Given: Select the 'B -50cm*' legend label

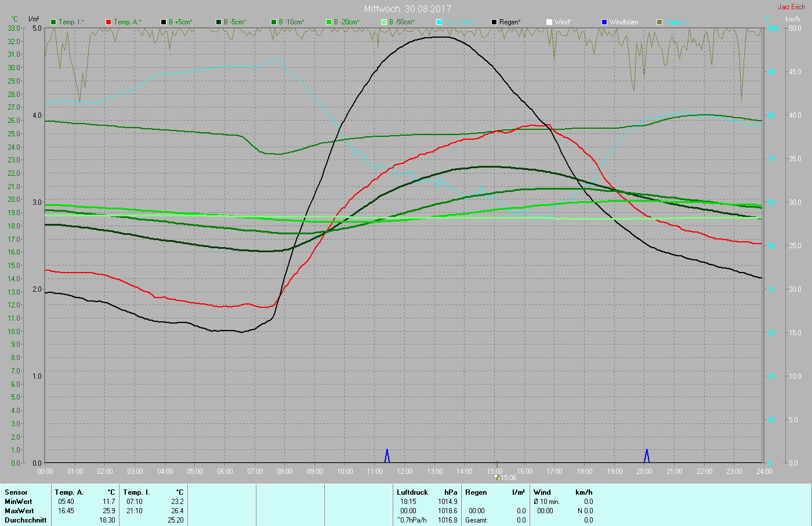Looking at the screenshot, I should pos(402,22).
